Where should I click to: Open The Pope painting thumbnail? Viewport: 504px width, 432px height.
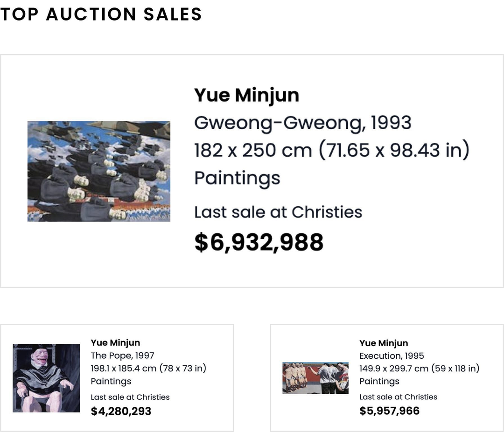pos(46,378)
